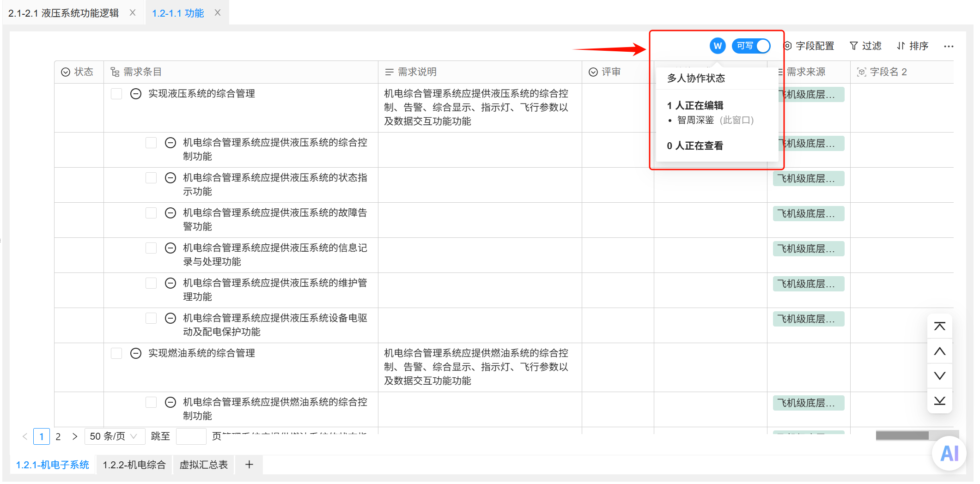Go to page 2
Screen dimensions: 980x484
click(x=58, y=436)
